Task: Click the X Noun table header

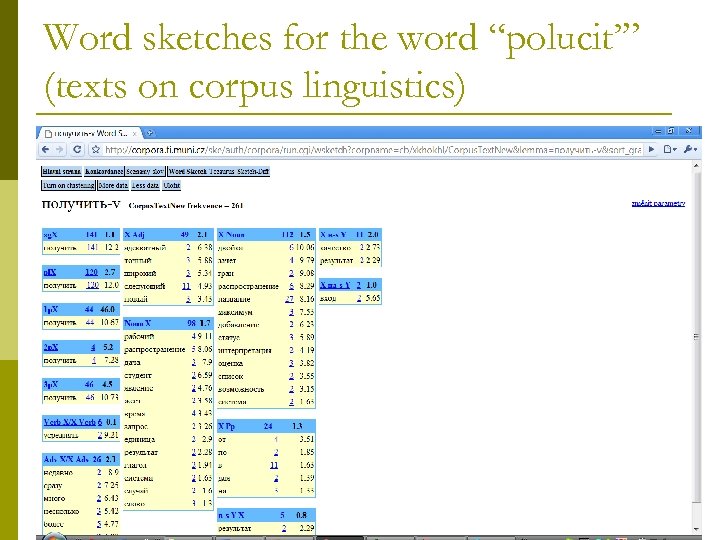Action: (266, 234)
